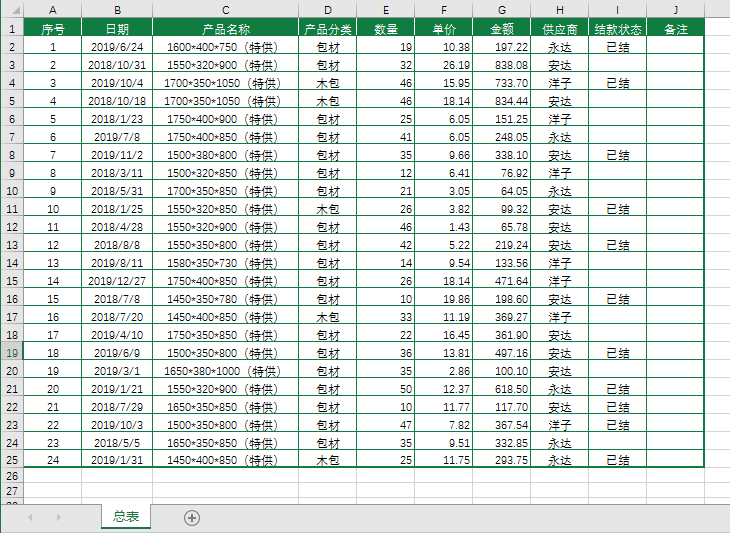730x533 pixels.
Task: Click the previous sheet navigation arrow
Action: (30, 517)
